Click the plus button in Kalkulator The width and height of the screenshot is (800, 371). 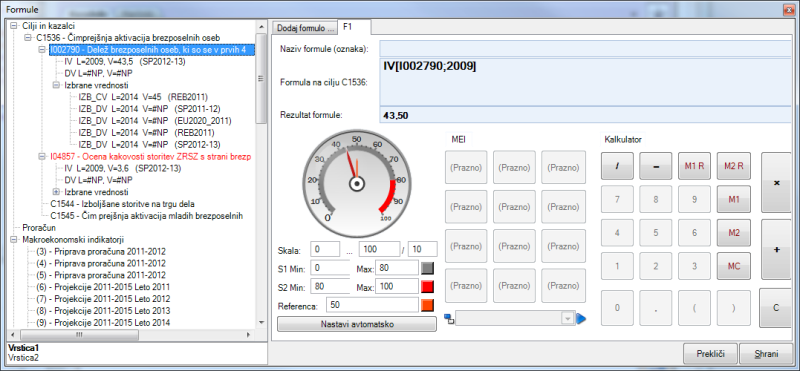(777, 250)
